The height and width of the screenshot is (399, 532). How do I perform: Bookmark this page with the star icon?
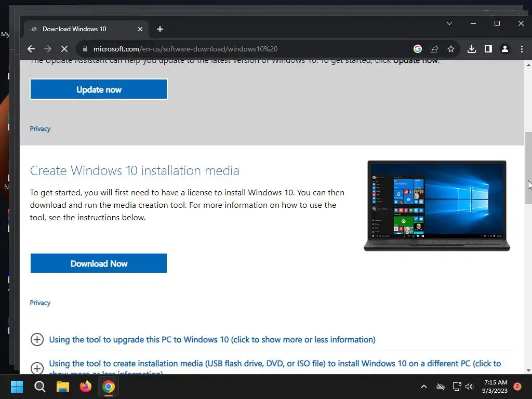point(451,49)
